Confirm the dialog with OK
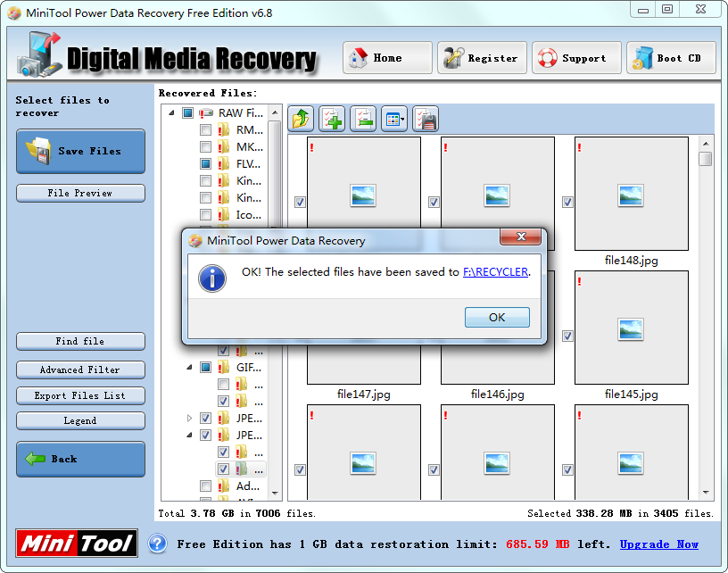 pos(497,317)
